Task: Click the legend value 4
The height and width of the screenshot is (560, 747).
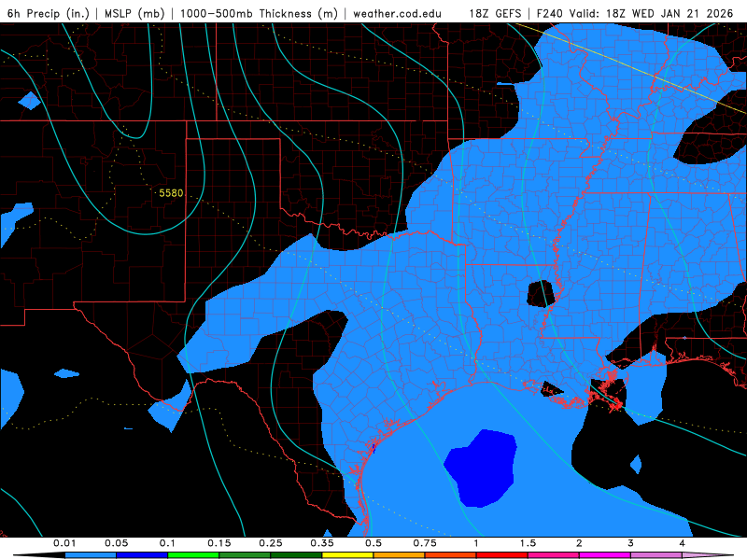Action: click(x=683, y=543)
